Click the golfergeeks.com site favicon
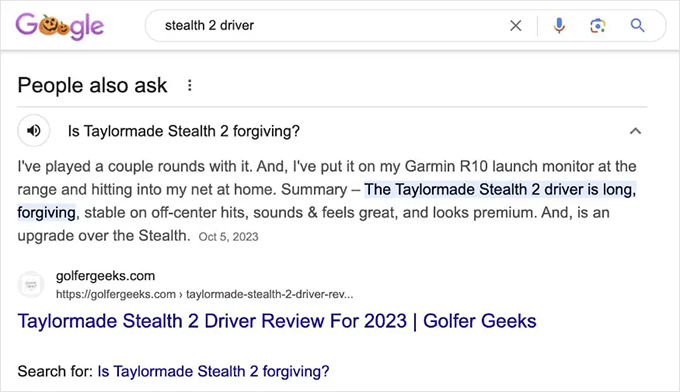Image resolution: width=680 pixels, height=392 pixels. tap(31, 285)
